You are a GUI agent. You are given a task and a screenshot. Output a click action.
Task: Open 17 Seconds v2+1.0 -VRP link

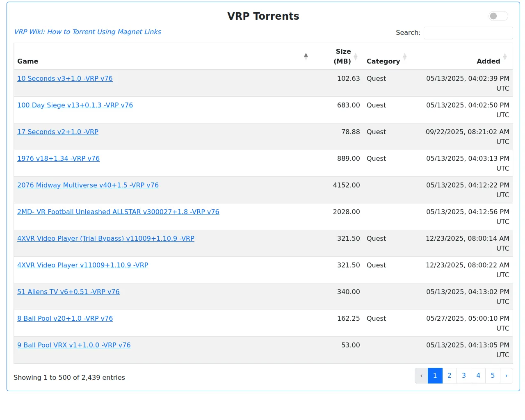[58, 132]
